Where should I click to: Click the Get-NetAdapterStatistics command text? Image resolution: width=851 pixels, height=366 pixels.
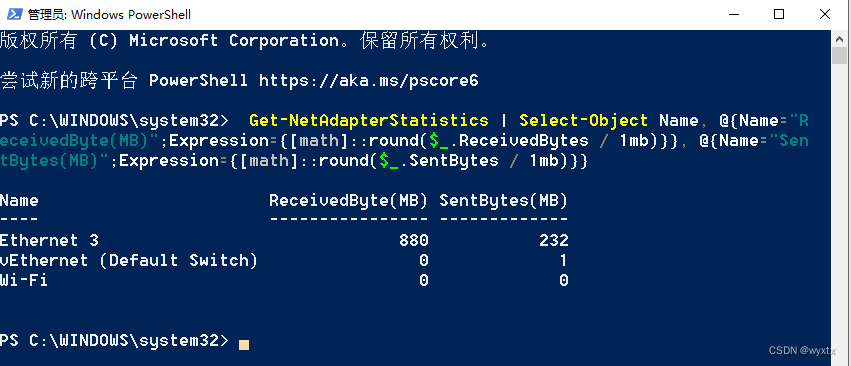[369, 120]
